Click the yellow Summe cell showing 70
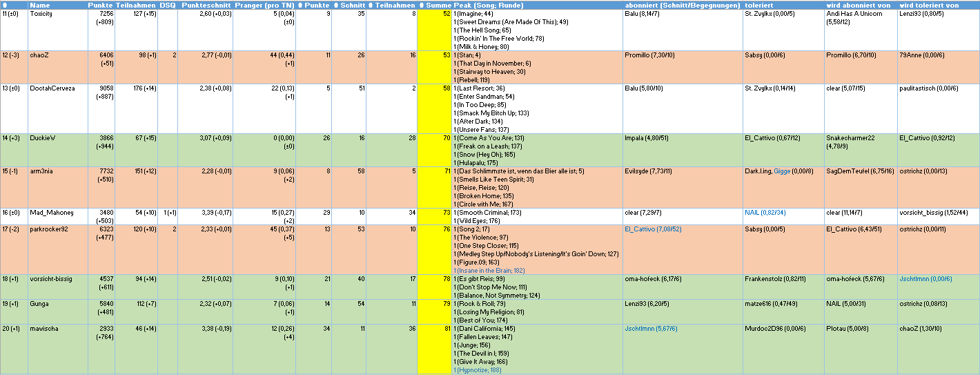 pyautogui.click(x=435, y=150)
